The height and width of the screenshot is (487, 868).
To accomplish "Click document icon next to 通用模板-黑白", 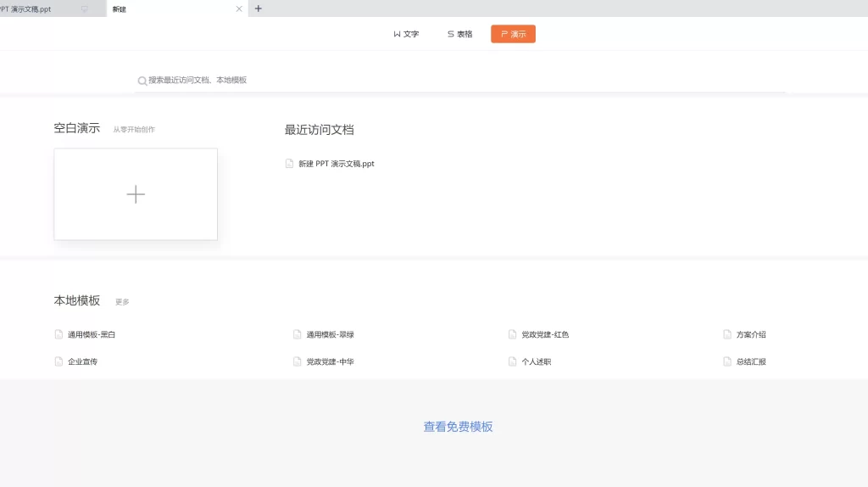I will point(58,334).
